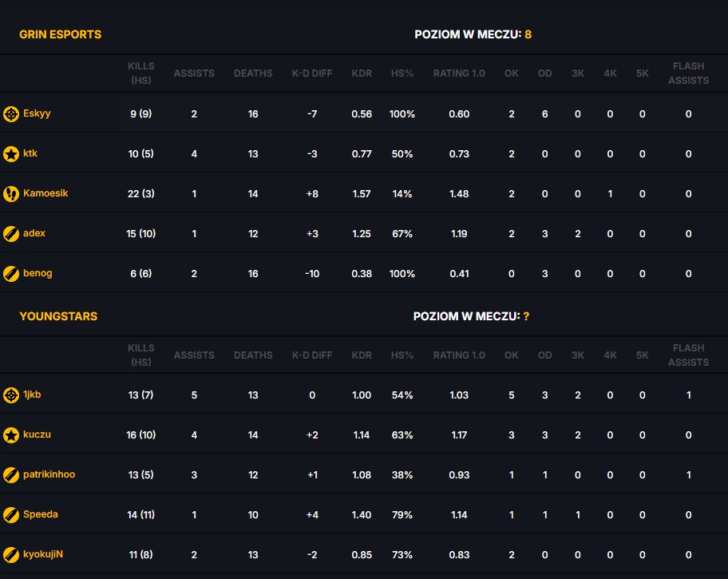Select Kamoesik's 22 (3) kills cell
The height and width of the screenshot is (579, 728).
pos(141,194)
